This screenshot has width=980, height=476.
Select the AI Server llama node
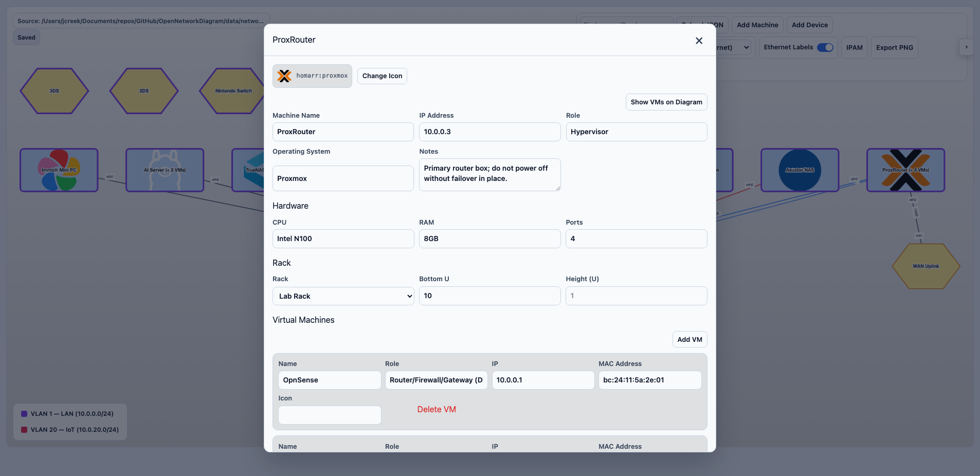click(x=165, y=170)
